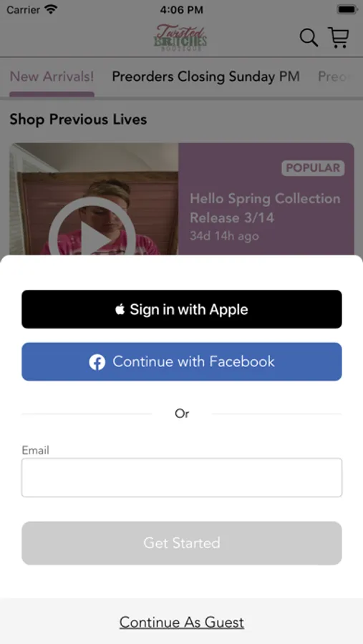363x644 pixels.
Task: Open the Hello Spring Collection Release card
Action: pos(182,199)
